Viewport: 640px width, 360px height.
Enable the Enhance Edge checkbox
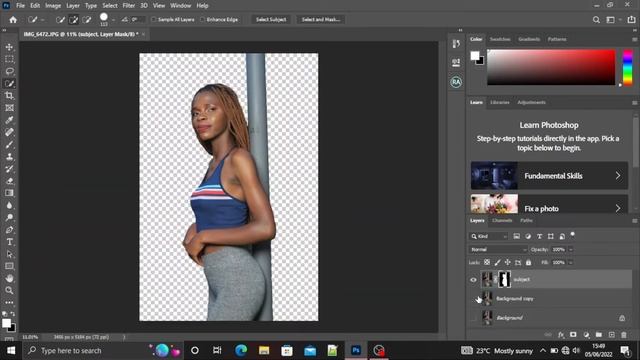coord(202,20)
